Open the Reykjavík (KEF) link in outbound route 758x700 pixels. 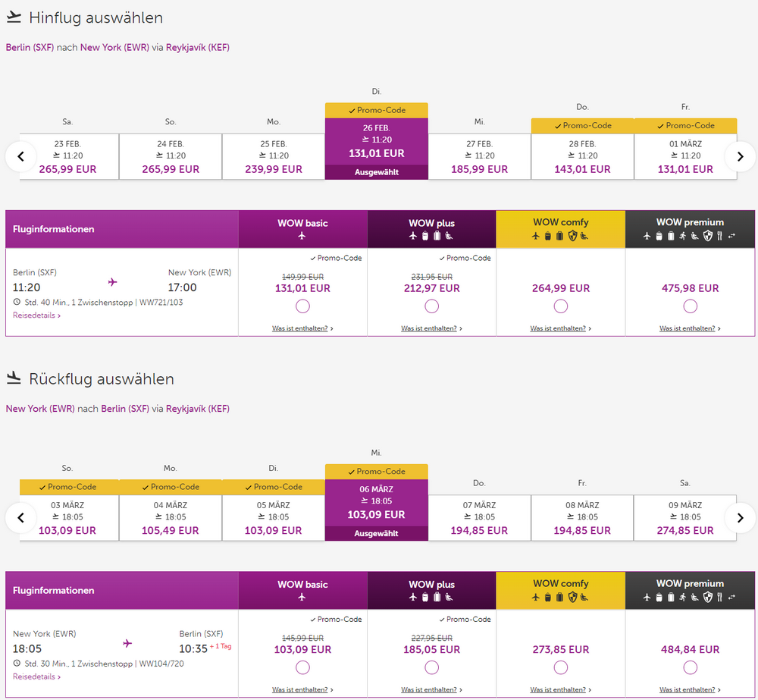[x=197, y=47]
